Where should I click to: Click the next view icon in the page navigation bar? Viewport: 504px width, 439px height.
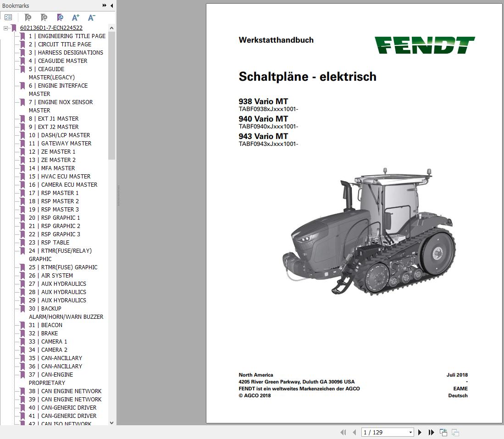click(x=455, y=432)
